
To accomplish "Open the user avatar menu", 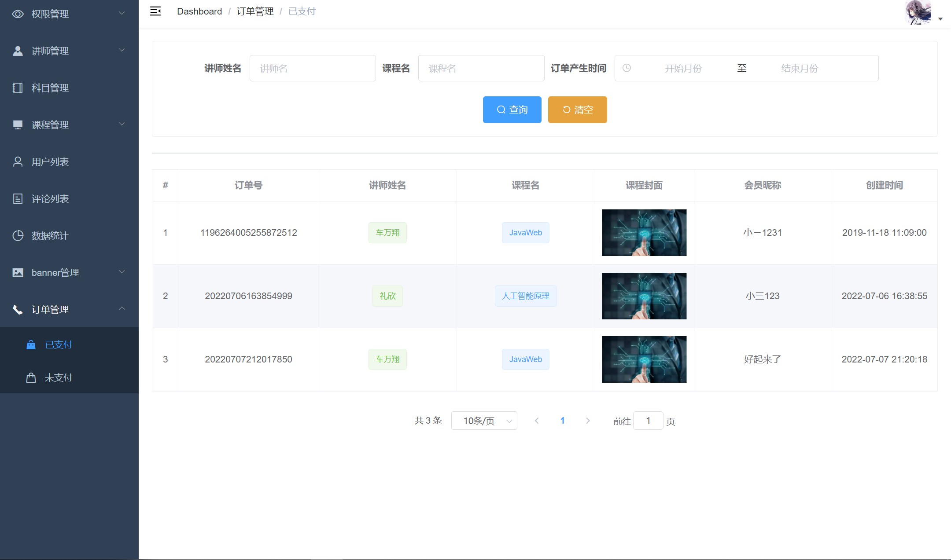I will coord(920,12).
